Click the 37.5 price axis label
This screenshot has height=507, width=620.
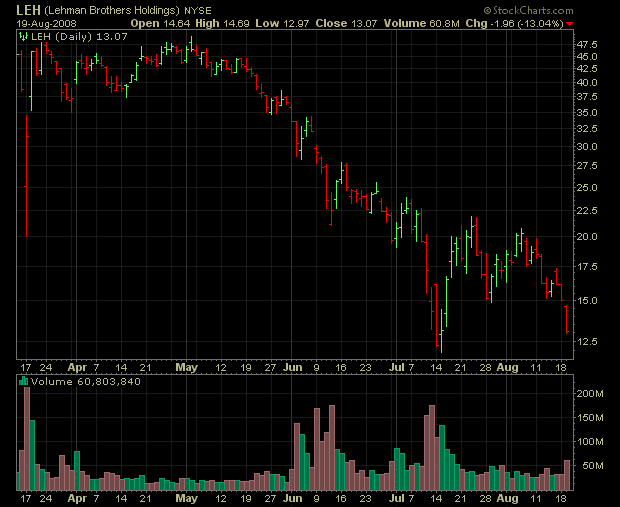587,97
